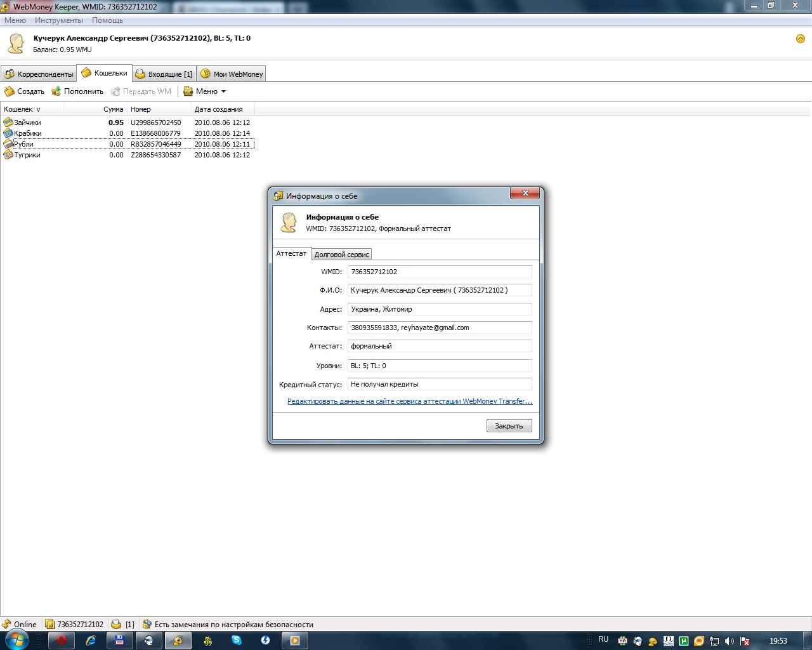Collapse the header using the yellow arrow icon

[x=800, y=39]
